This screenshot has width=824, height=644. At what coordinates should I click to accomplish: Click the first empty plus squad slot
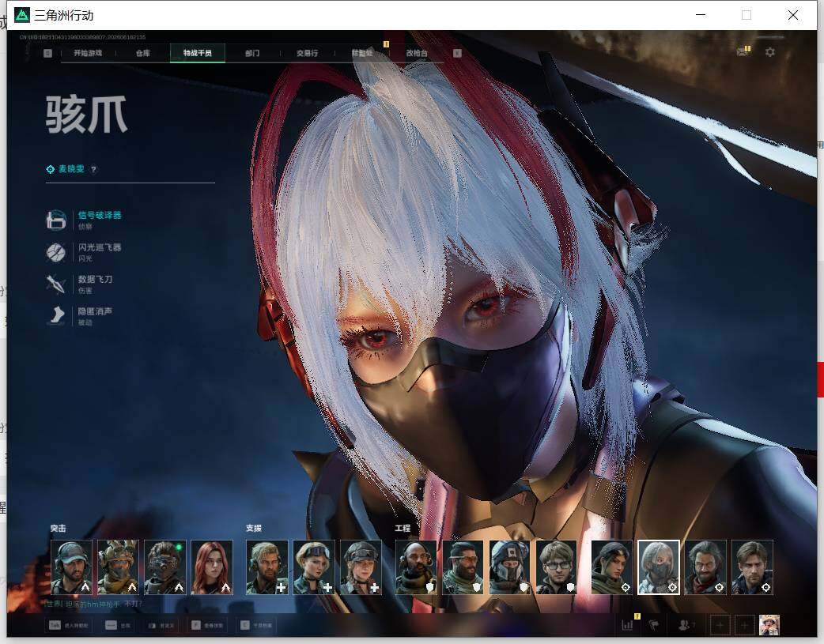tap(720, 625)
